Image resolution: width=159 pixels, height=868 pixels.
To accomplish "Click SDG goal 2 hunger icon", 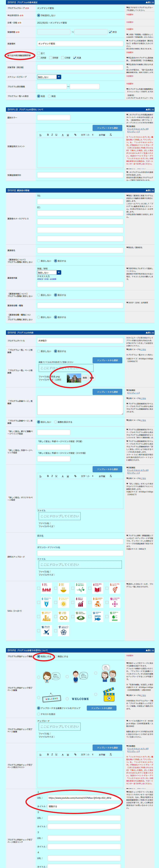I will pyautogui.click(x=64, y=588).
